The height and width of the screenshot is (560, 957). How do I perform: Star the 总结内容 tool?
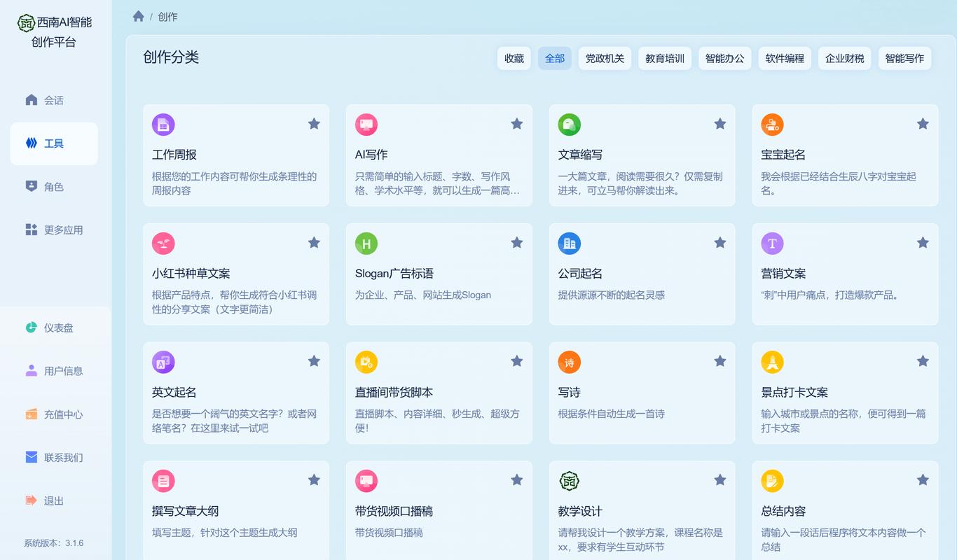click(923, 480)
